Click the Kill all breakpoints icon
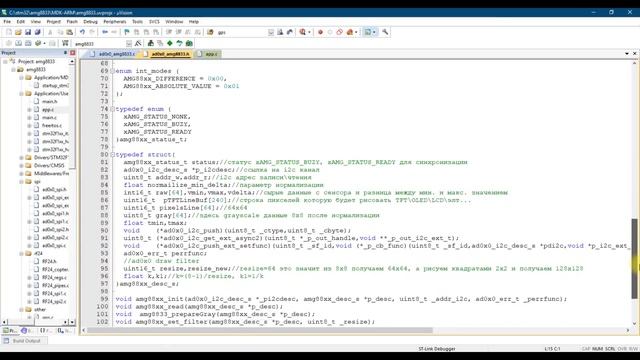The image size is (640, 360). click(350, 32)
